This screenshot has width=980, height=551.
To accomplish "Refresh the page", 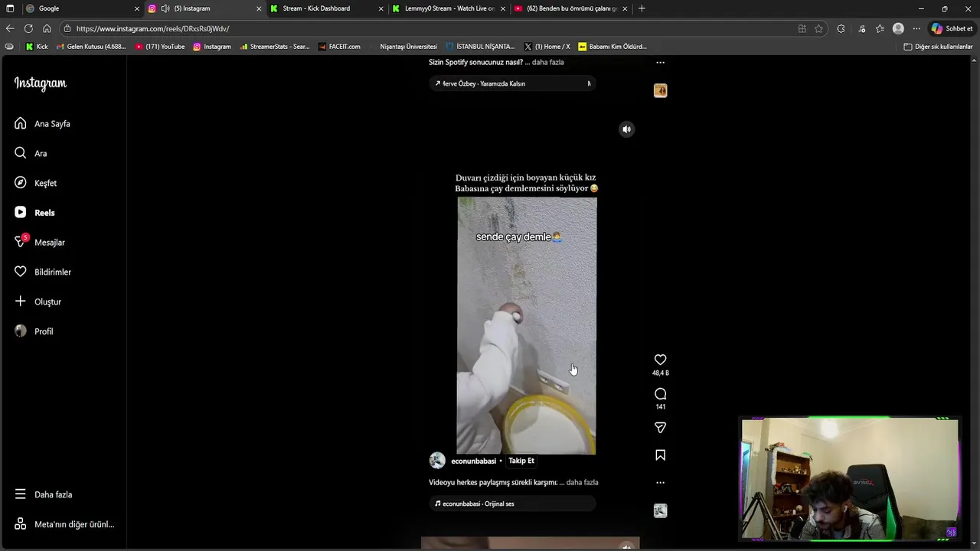I will [x=28, y=28].
